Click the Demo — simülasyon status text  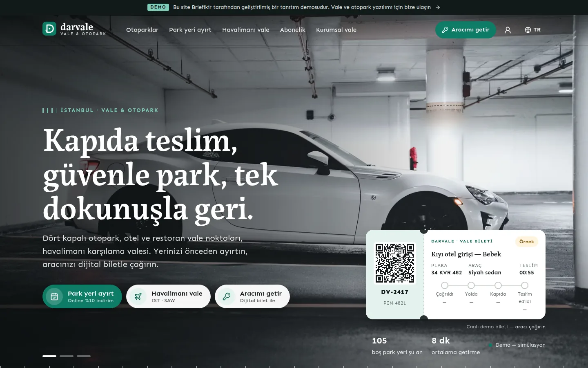coord(520,345)
